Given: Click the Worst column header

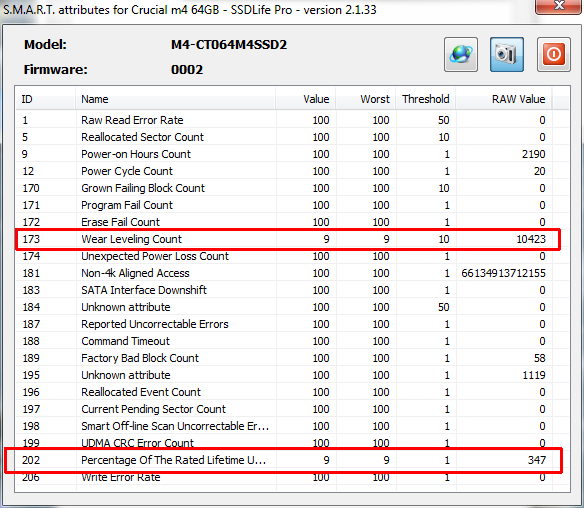Looking at the screenshot, I should (365, 99).
